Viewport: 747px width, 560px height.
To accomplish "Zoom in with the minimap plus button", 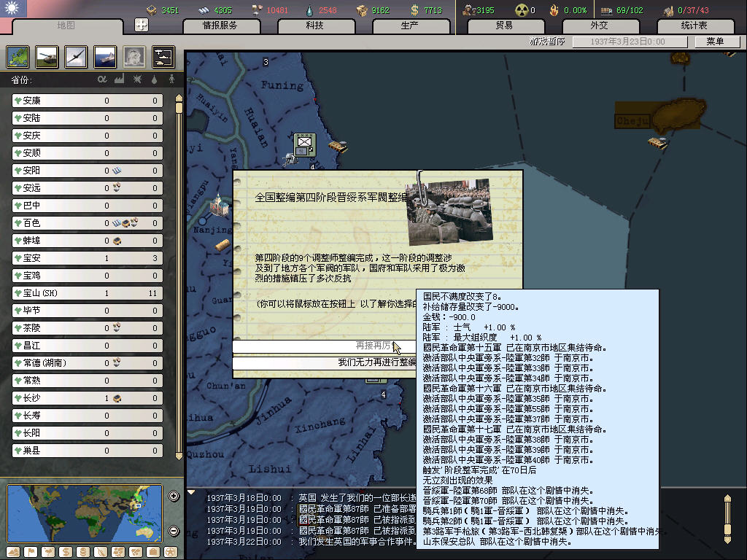I will [x=174, y=497].
